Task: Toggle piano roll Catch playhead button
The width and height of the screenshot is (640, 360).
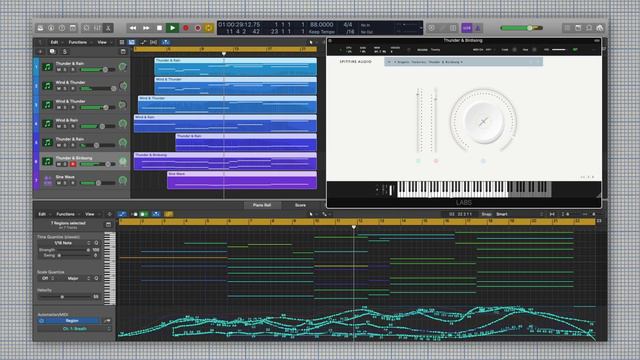Action: point(156,214)
